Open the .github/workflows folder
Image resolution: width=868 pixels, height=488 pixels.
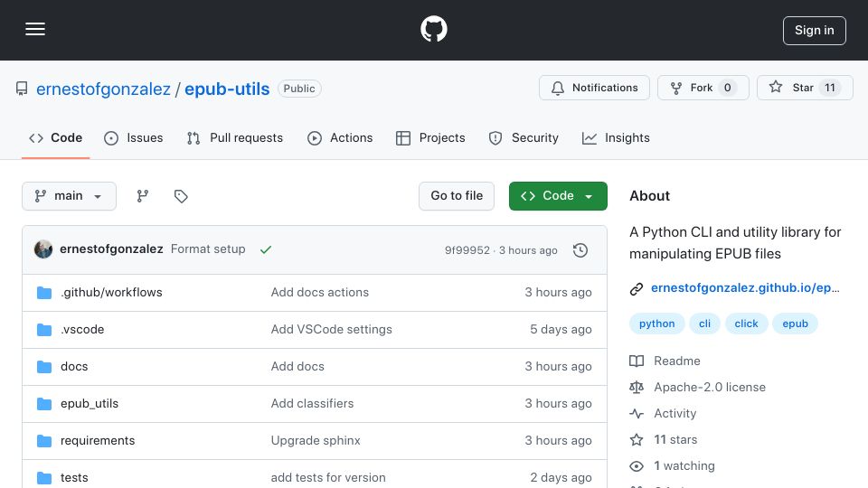pos(111,292)
